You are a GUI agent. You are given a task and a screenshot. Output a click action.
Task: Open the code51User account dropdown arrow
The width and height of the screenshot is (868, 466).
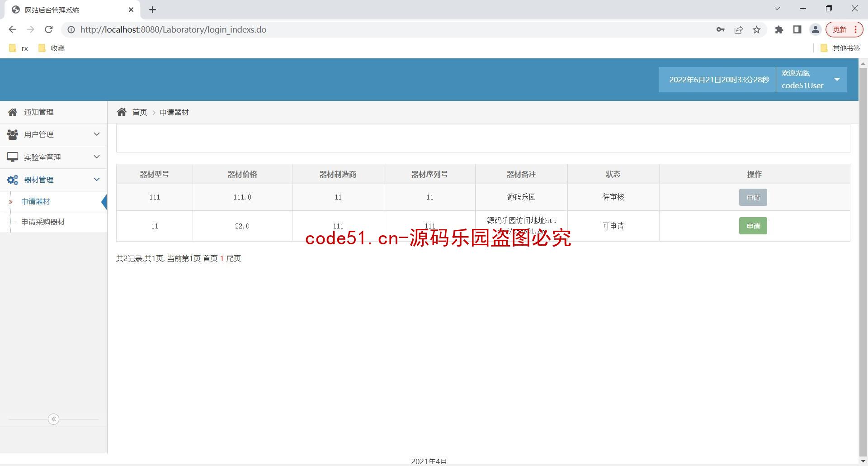coord(837,79)
